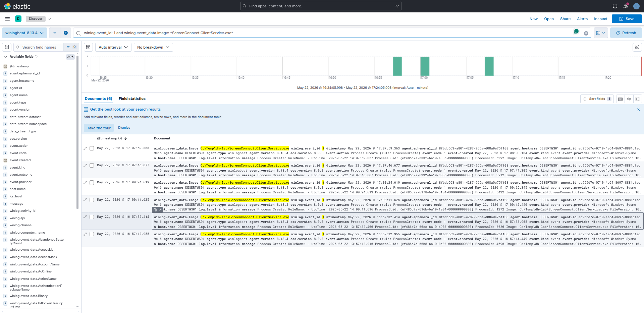The height and width of the screenshot is (313, 644).
Task: Open the newsfeed notifications icon
Action: (x=626, y=6)
